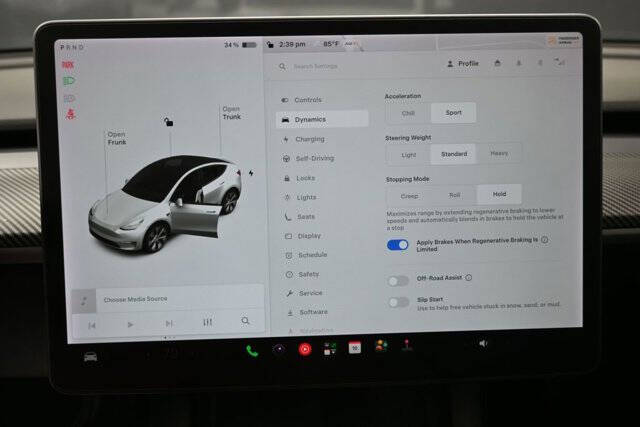Tap the car icon in the dock

(91, 357)
